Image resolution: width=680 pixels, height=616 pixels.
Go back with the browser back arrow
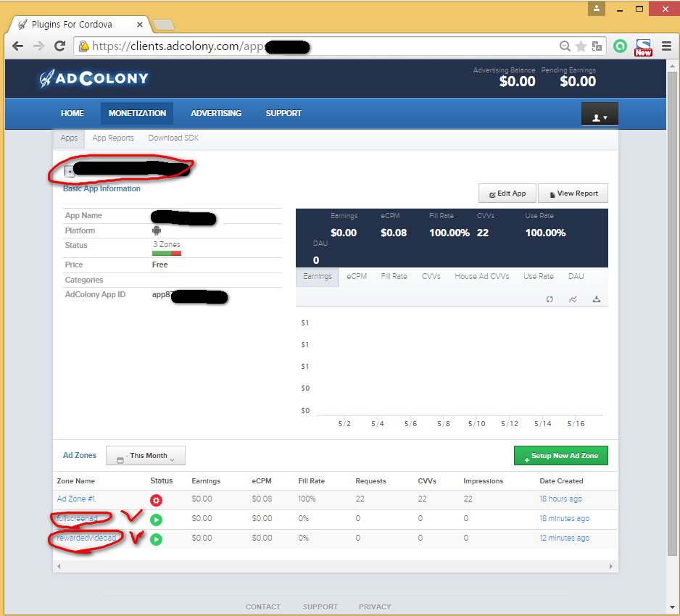click(18, 46)
